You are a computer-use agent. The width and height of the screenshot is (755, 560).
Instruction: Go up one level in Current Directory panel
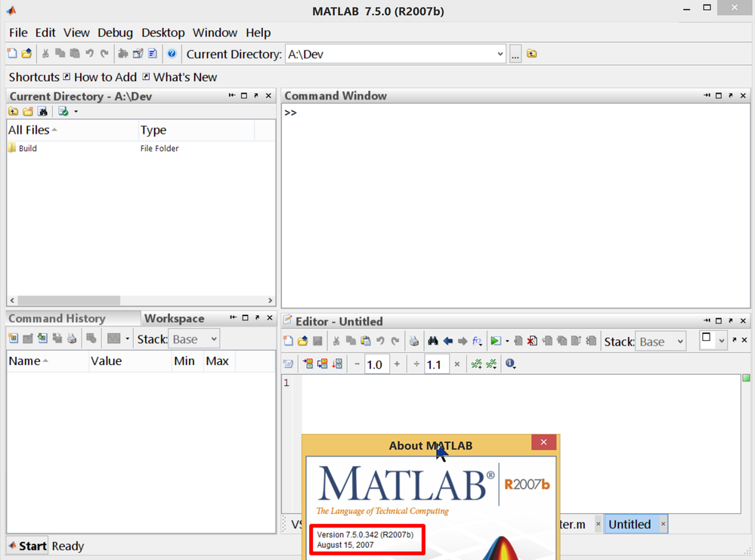point(13,112)
